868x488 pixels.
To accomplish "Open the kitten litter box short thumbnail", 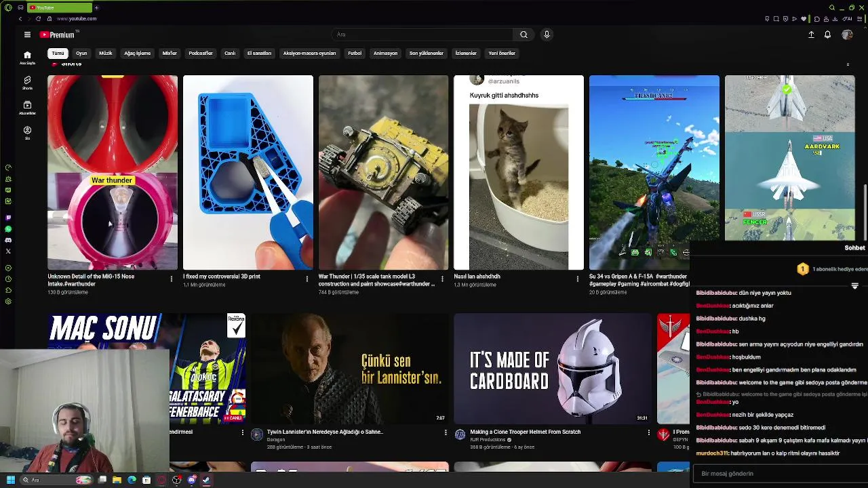I will 519,172.
